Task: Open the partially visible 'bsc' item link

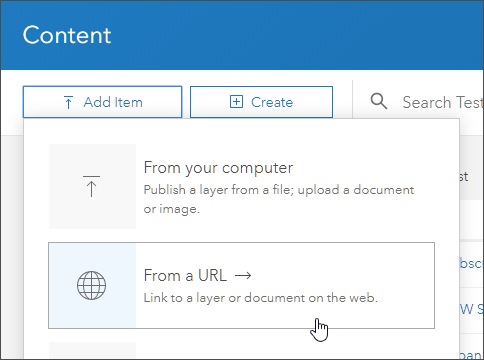Action: [x=471, y=264]
